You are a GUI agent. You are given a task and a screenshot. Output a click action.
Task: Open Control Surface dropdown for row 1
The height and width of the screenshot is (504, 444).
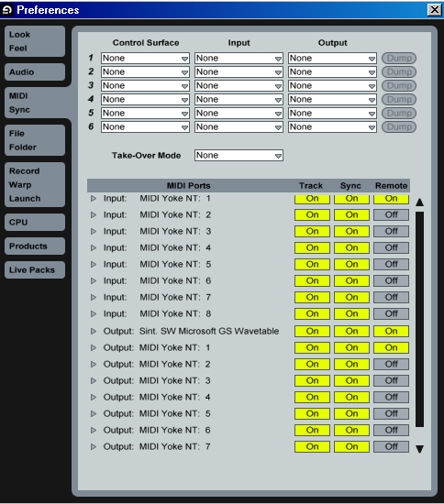click(x=145, y=58)
